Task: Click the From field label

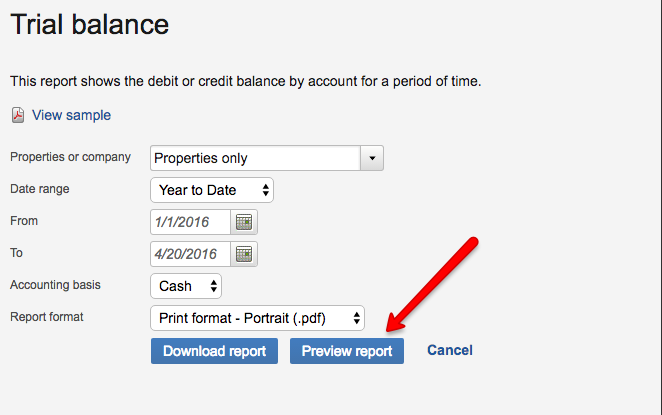Action: point(24,221)
